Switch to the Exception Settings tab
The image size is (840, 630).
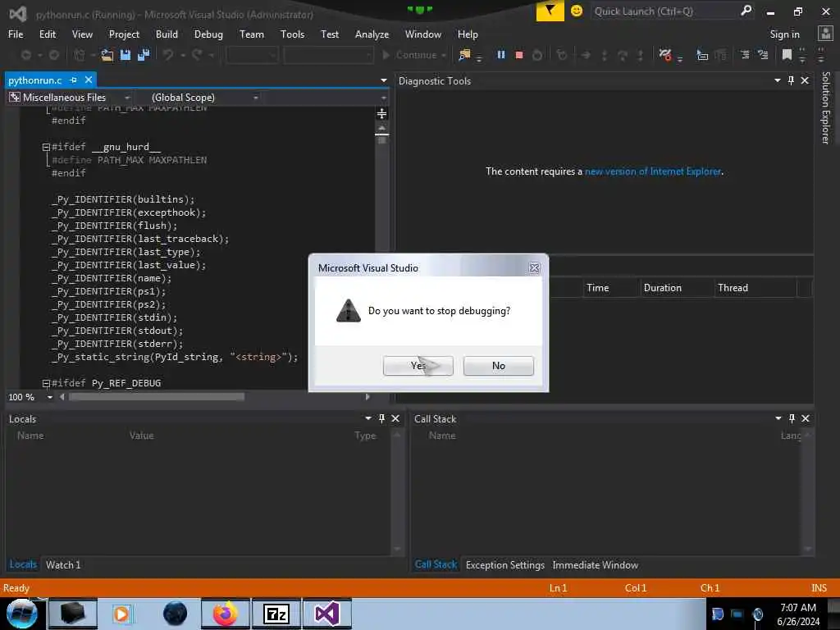505,564
